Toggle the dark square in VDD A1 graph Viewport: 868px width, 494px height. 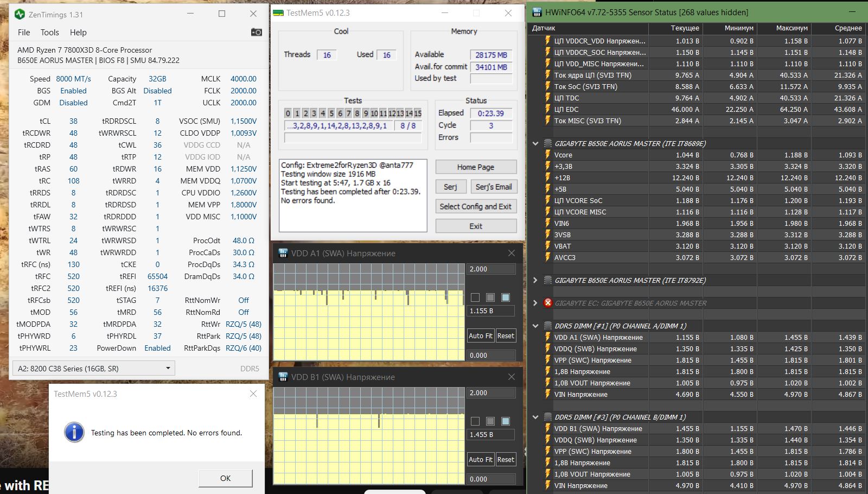tap(475, 297)
